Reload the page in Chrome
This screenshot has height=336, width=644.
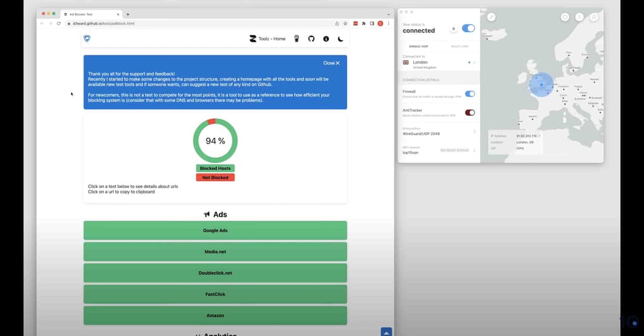coord(58,23)
